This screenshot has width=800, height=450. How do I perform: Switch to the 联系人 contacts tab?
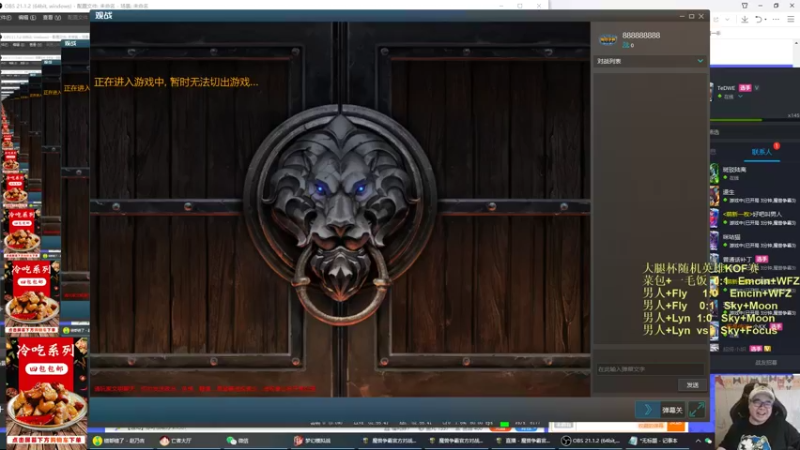point(761,152)
